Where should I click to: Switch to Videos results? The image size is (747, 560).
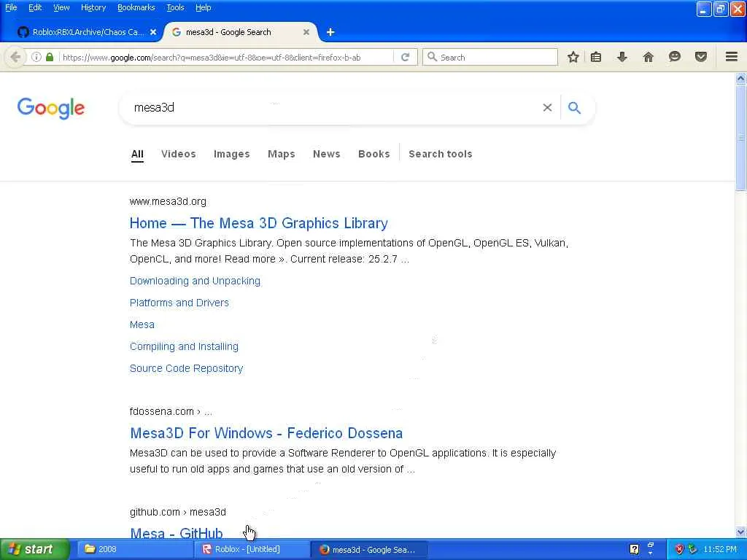tap(179, 154)
